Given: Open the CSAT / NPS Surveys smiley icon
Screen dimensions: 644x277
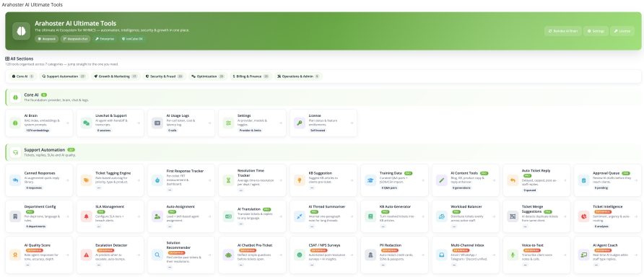Looking at the screenshot, I should click(300, 255).
